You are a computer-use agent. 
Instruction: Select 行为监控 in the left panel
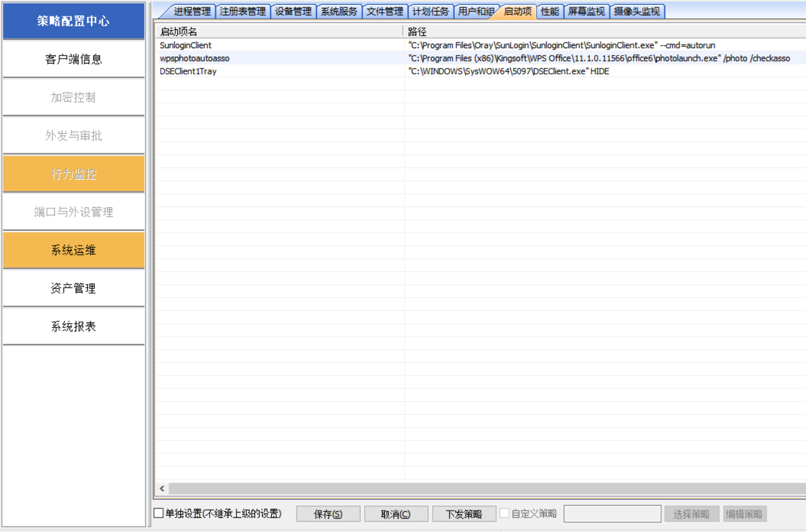pyautogui.click(x=73, y=174)
